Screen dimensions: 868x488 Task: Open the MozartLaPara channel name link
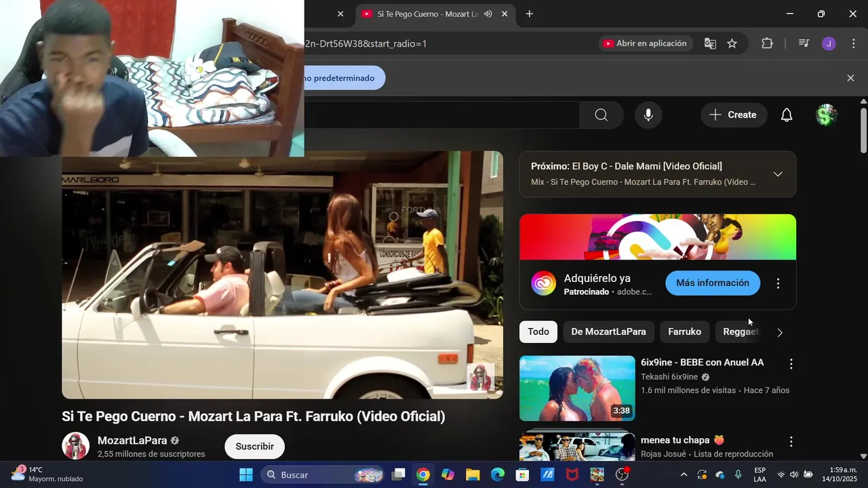click(132, 440)
